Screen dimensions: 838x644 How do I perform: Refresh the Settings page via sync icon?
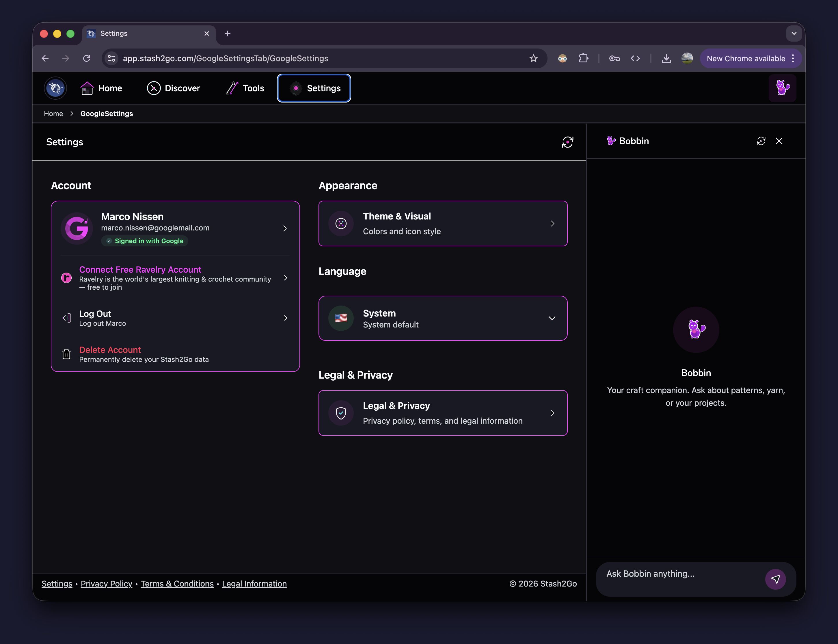[x=567, y=142]
